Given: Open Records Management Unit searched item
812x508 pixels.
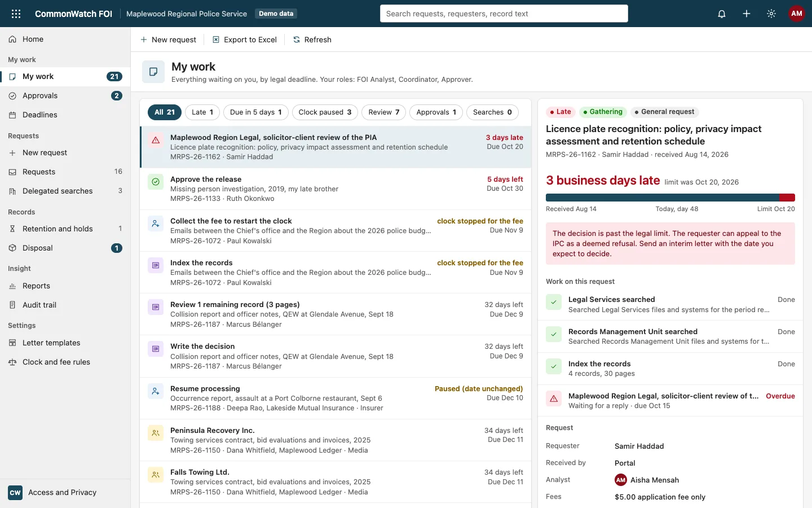Looking at the screenshot, I should (670, 337).
